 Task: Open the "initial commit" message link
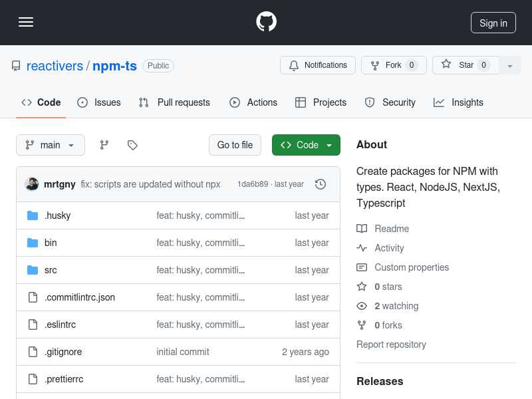pos(183,352)
